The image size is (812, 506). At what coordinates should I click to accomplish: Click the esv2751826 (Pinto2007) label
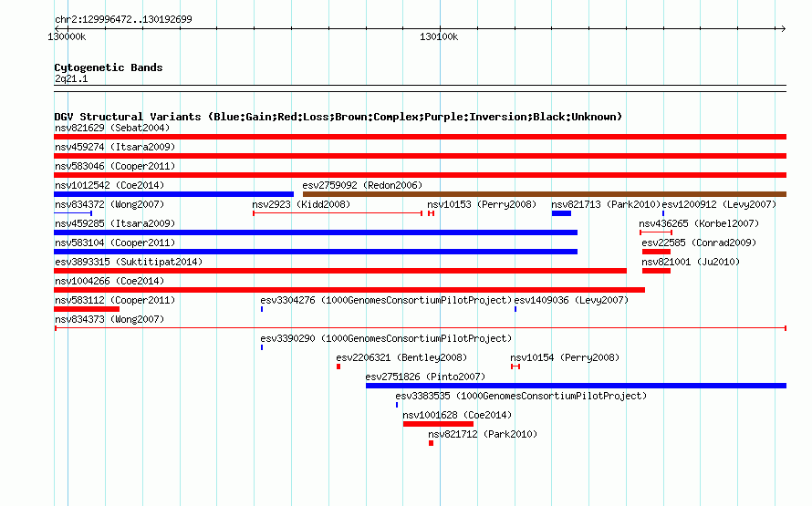(x=425, y=377)
